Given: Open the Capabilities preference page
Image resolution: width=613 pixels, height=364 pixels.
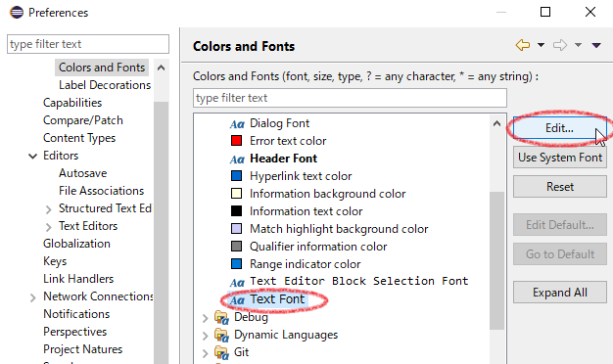Looking at the screenshot, I should (72, 103).
